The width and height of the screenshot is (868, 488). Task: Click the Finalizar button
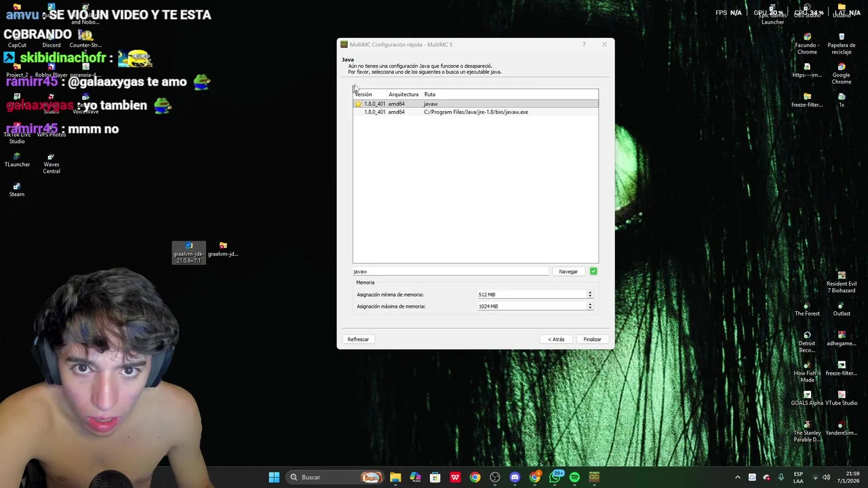click(x=592, y=339)
